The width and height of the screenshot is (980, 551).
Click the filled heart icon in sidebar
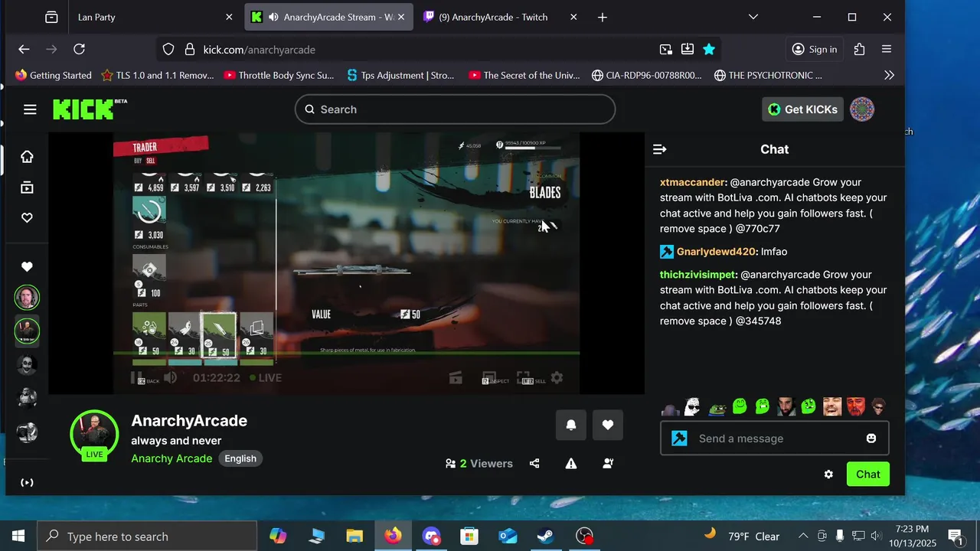tap(27, 266)
